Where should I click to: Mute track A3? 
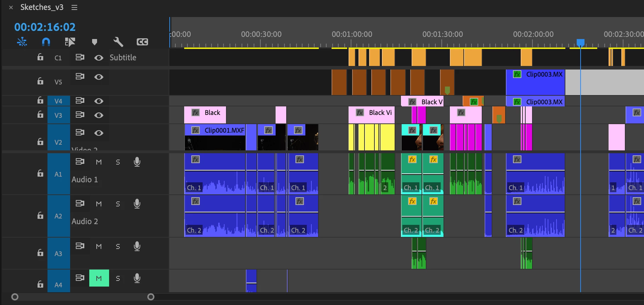[99, 246]
